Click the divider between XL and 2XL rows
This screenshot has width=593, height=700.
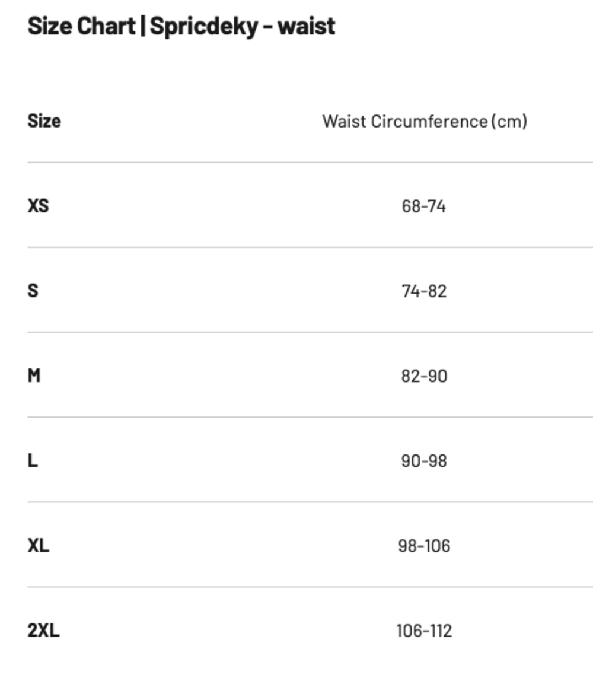click(310, 587)
